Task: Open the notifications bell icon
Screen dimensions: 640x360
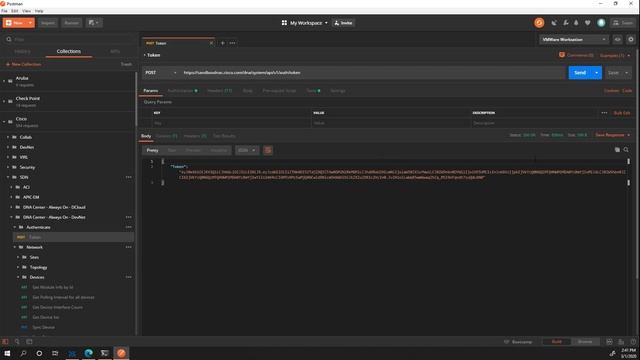Action: pos(576,23)
